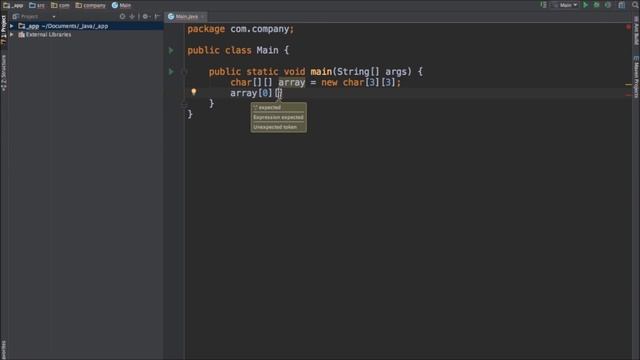Place cursor on the array[0] line
The width and height of the screenshot is (640, 360).
pos(408,93)
